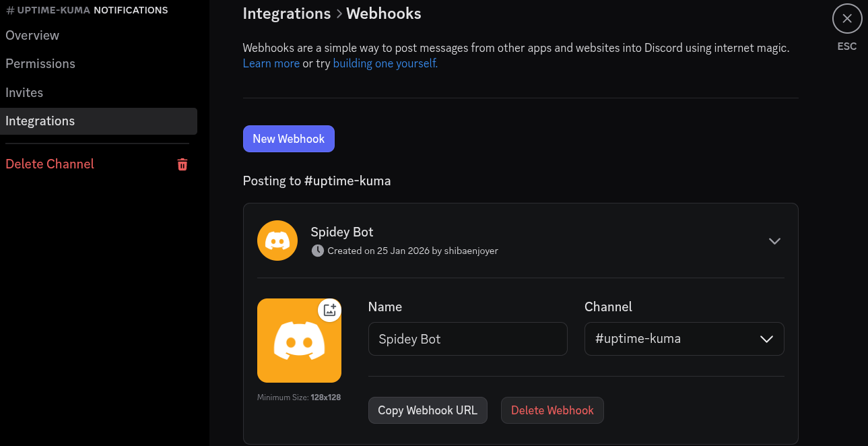
Task: Open the Learn more link
Action: coord(271,63)
